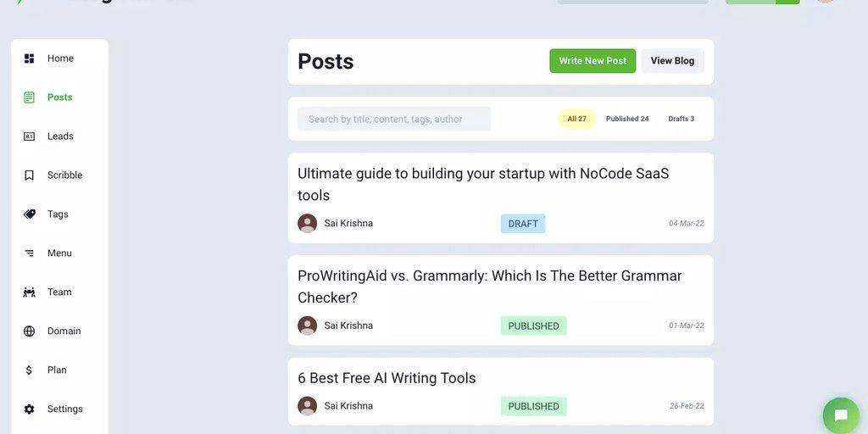The height and width of the screenshot is (434, 868).
Task: Open Tags using the tag icon
Action: point(30,214)
